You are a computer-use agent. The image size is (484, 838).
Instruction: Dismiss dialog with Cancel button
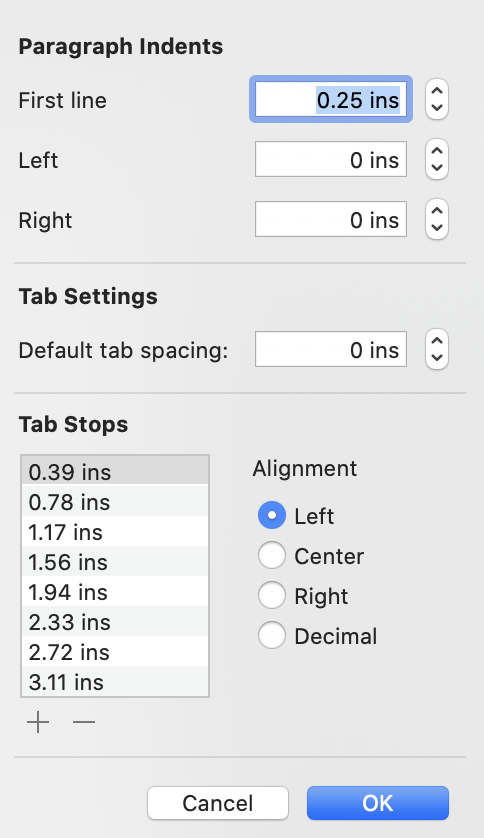[218, 803]
